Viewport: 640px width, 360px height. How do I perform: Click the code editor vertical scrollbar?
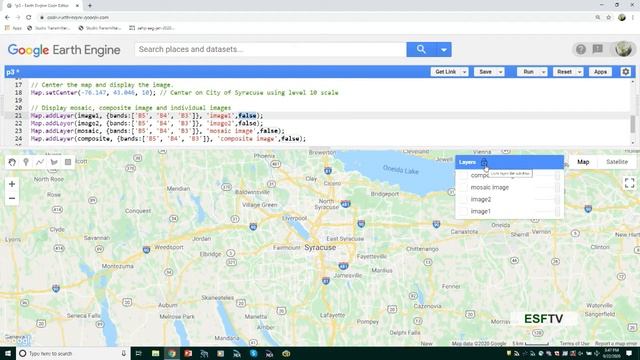633,124
